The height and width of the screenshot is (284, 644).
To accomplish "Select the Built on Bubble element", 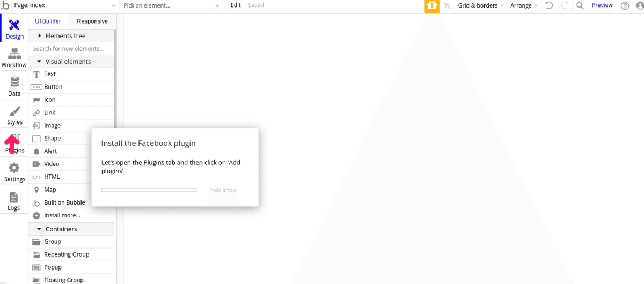I will (x=60, y=202).
